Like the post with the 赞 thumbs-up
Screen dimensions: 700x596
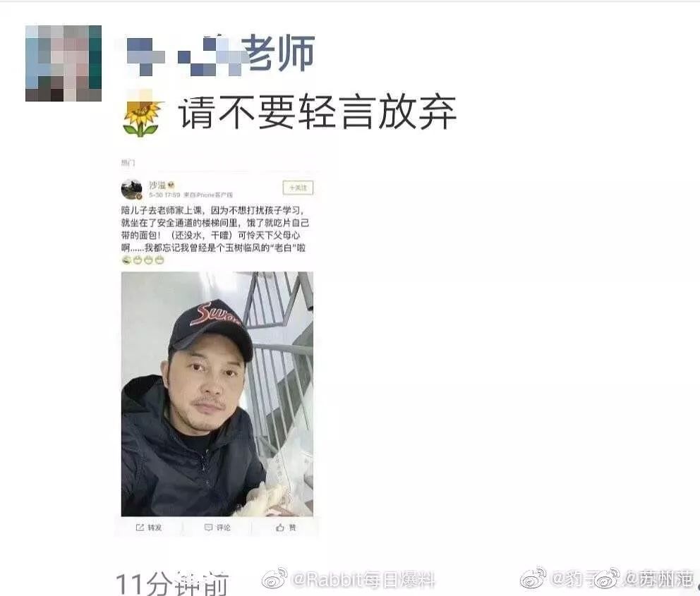tap(286, 528)
